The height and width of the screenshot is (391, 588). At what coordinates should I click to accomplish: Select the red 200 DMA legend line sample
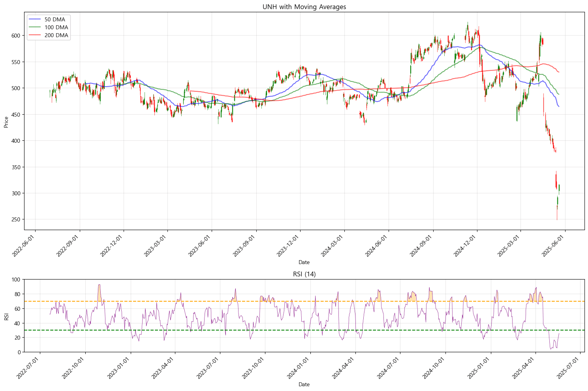pos(35,35)
